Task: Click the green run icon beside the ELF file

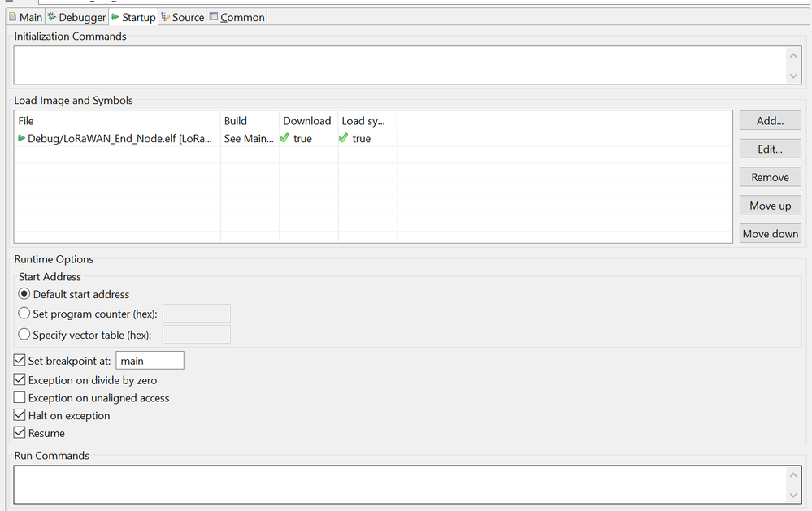Action: tap(22, 138)
